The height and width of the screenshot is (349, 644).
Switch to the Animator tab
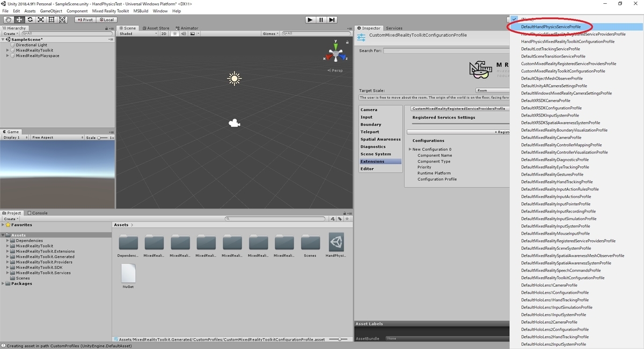click(x=187, y=28)
